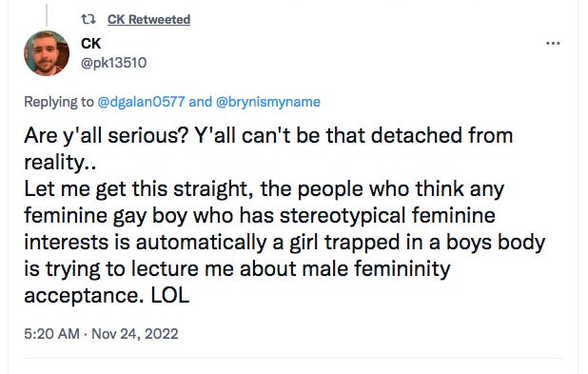Click the CK display name
588x374 pixels.
(90, 44)
